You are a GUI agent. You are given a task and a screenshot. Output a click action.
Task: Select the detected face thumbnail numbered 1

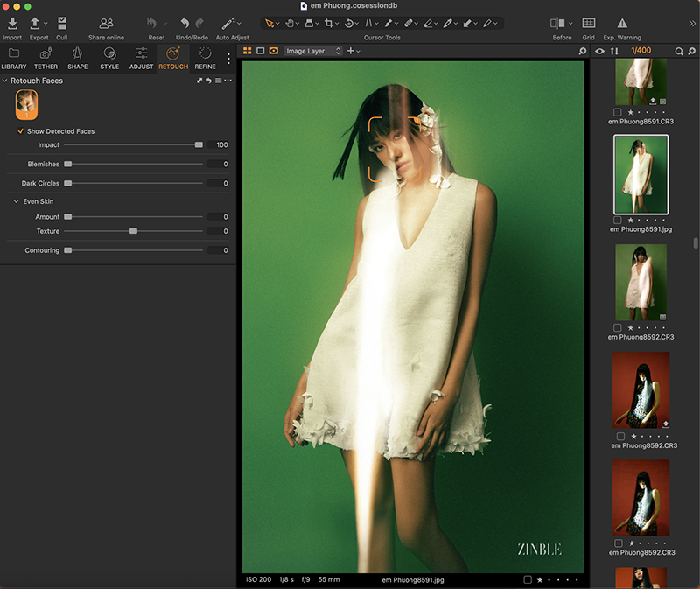[x=25, y=104]
